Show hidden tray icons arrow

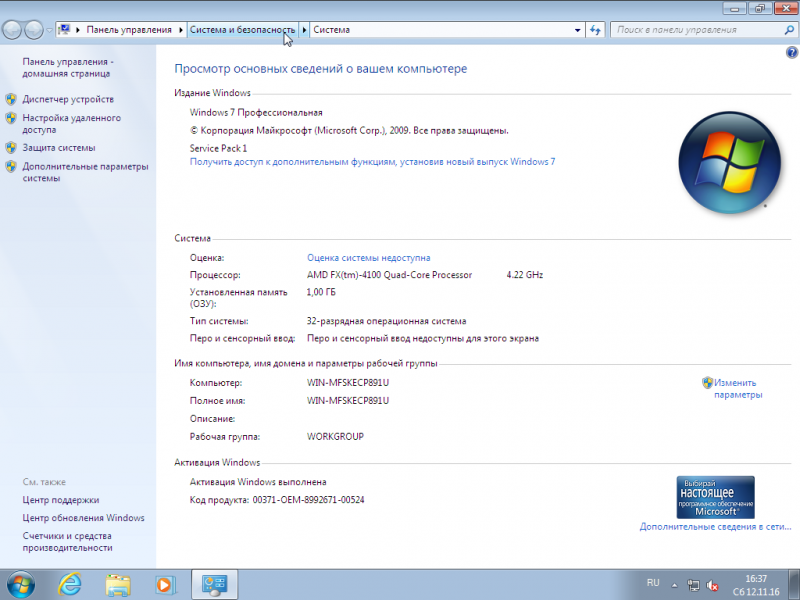click(x=674, y=585)
